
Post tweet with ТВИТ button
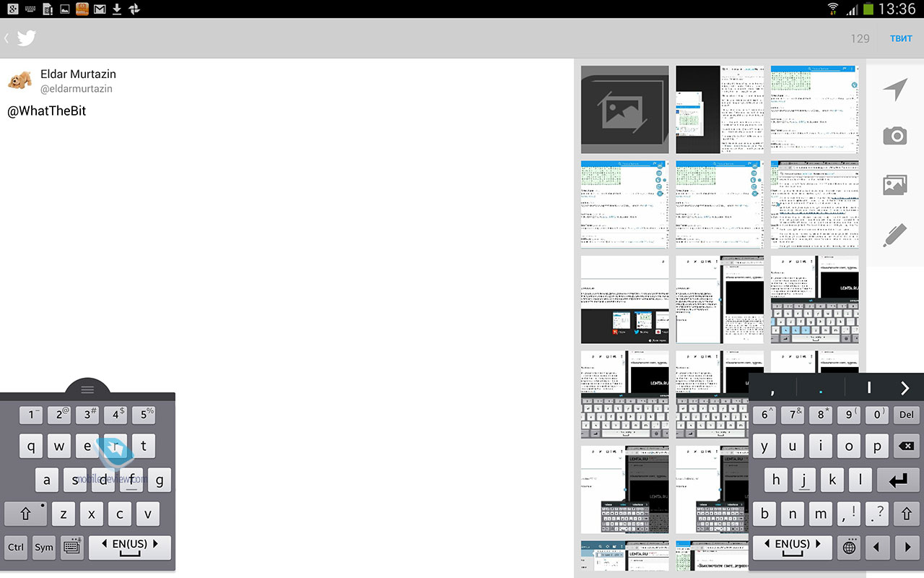(900, 38)
